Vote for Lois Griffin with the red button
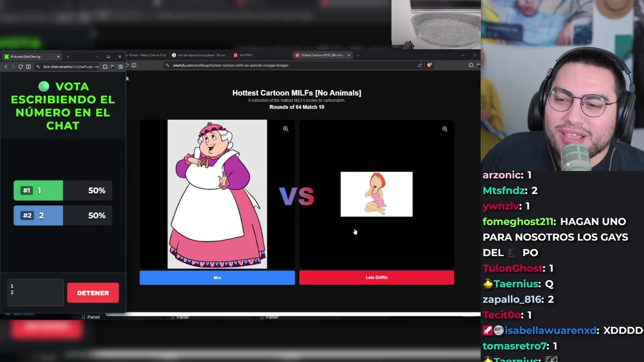This screenshot has width=644, height=362. tap(376, 278)
